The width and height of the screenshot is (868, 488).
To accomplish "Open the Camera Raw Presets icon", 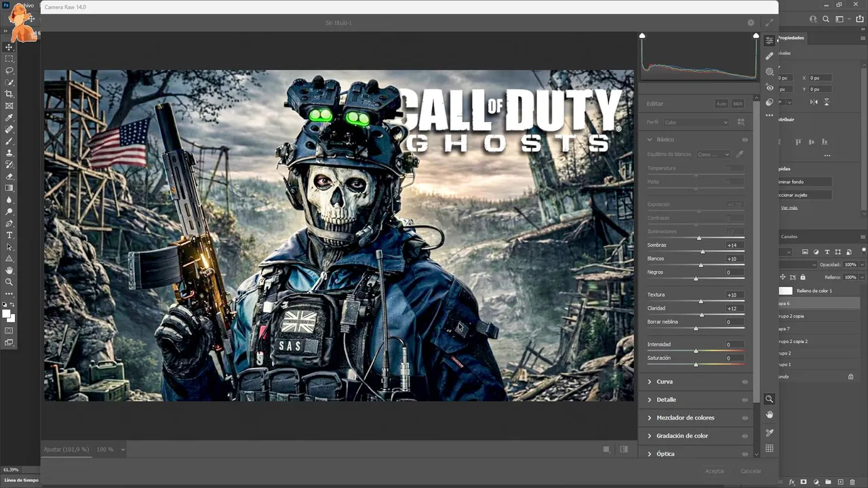I will 769,102.
